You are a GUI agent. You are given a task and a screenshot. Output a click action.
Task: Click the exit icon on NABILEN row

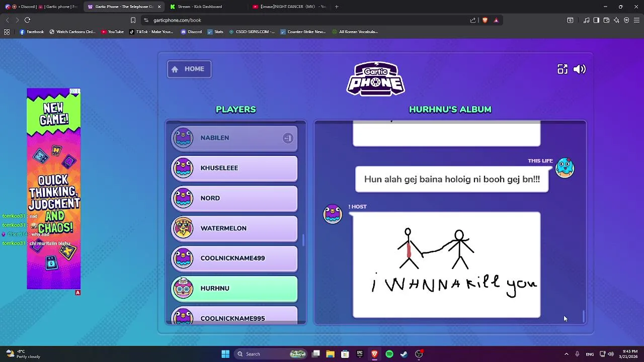point(288,138)
